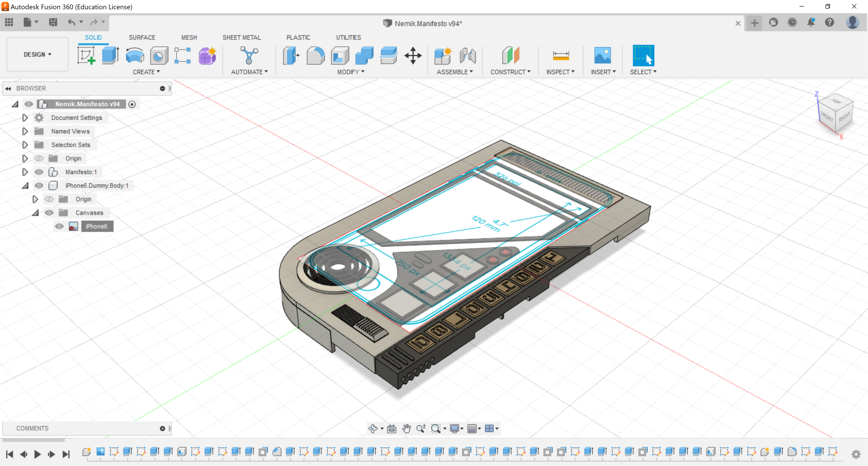Image resolution: width=868 pixels, height=466 pixels.
Task: Open the Look At tool
Action: (x=392, y=429)
